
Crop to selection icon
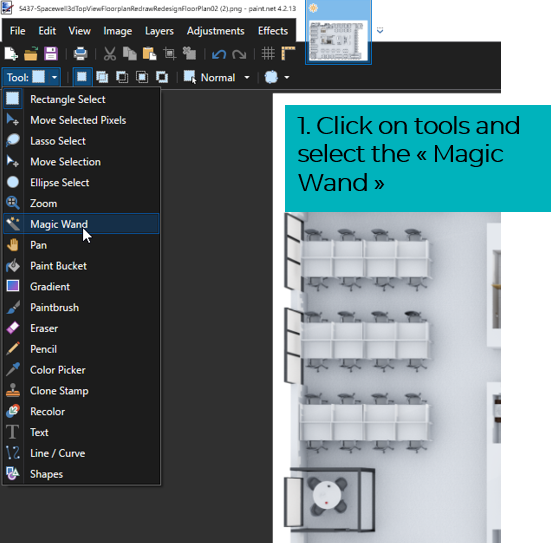coord(170,54)
